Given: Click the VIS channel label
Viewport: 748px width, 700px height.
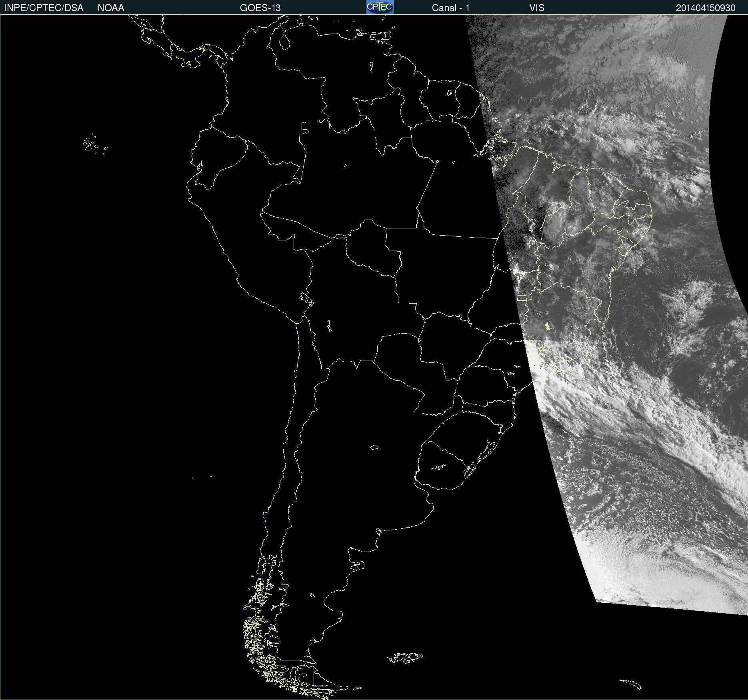Looking at the screenshot, I should pos(537,8).
